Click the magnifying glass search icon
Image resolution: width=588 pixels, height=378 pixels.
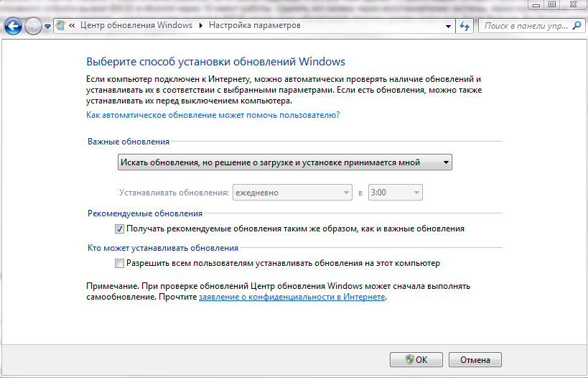click(577, 26)
